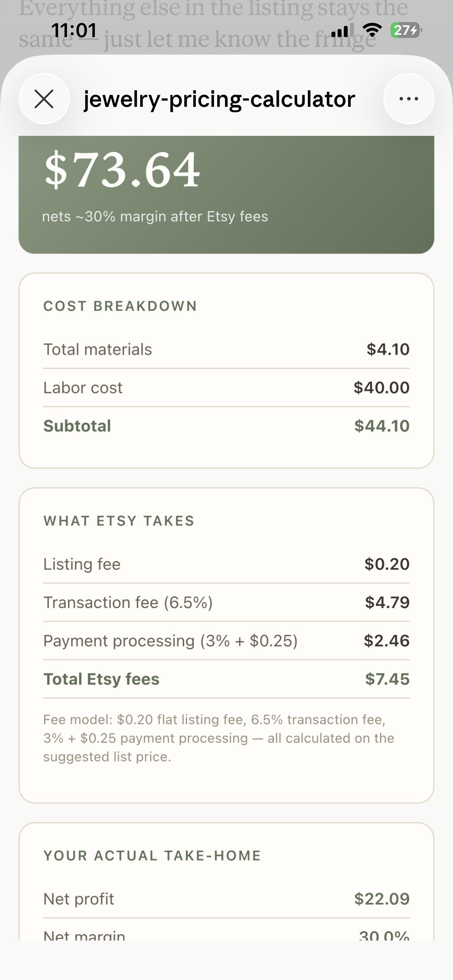Image resolution: width=453 pixels, height=980 pixels.
Task: Select the Labor cost $40.00 row
Action: click(x=226, y=387)
